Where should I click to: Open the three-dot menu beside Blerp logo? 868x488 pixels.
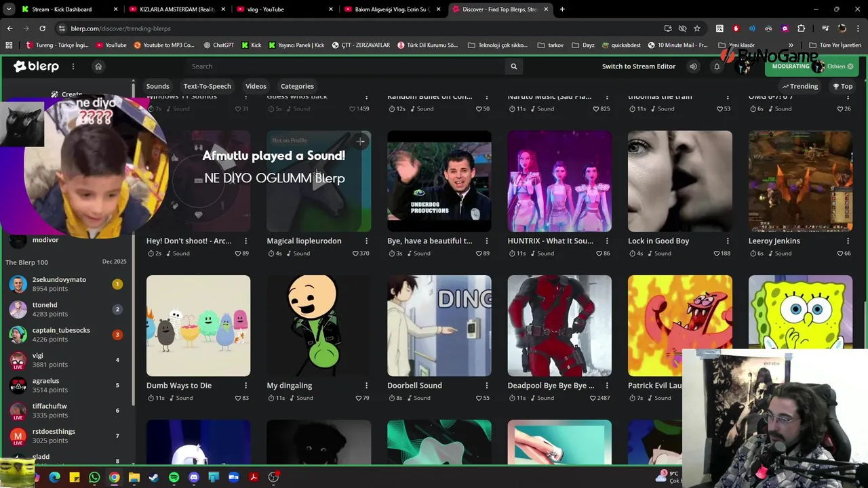(x=73, y=66)
